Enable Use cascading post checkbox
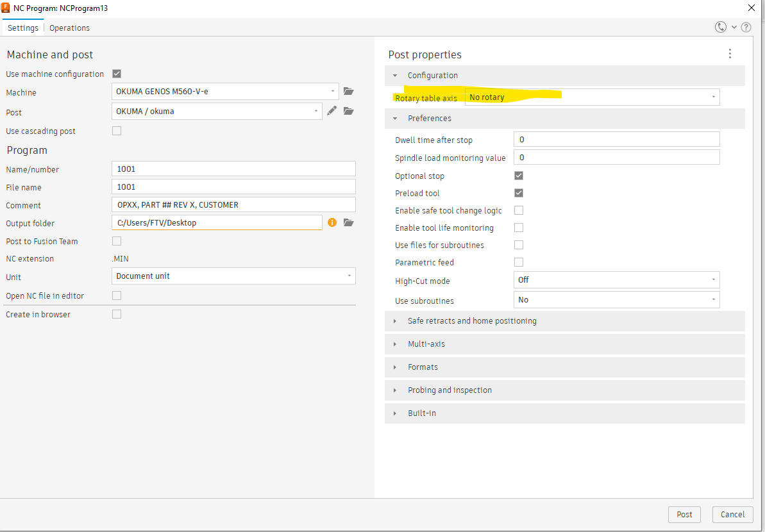Image resolution: width=765 pixels, height=532 pixels. [117, 131]
